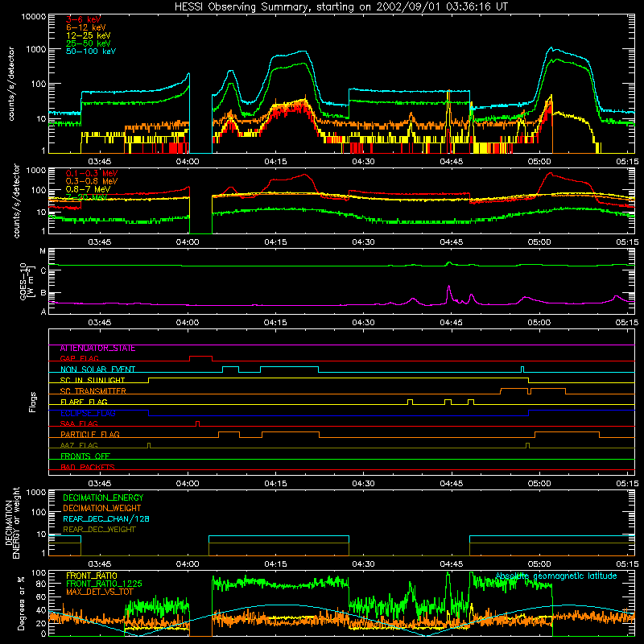
Task: Click the GAP_FLAG raised step near 04:00
Action: [x=200, y=357]
